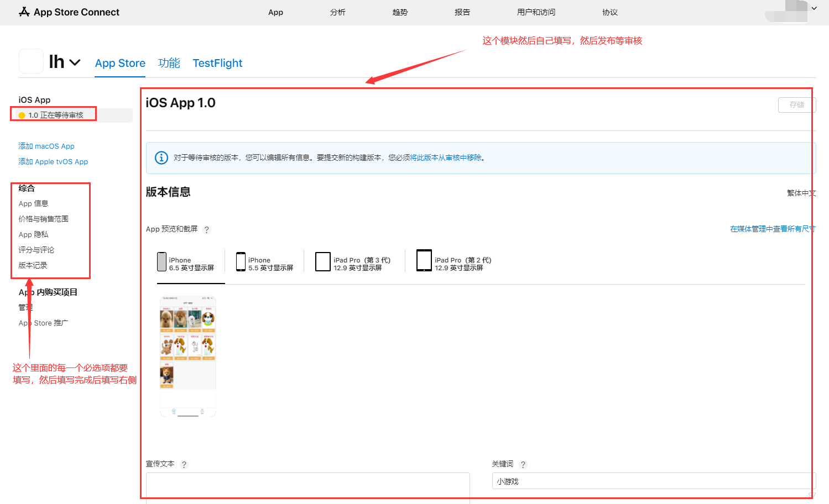This screenshot has height=504, width=829.
Task: Click the info icon in the blue notice
Action: 161,158
